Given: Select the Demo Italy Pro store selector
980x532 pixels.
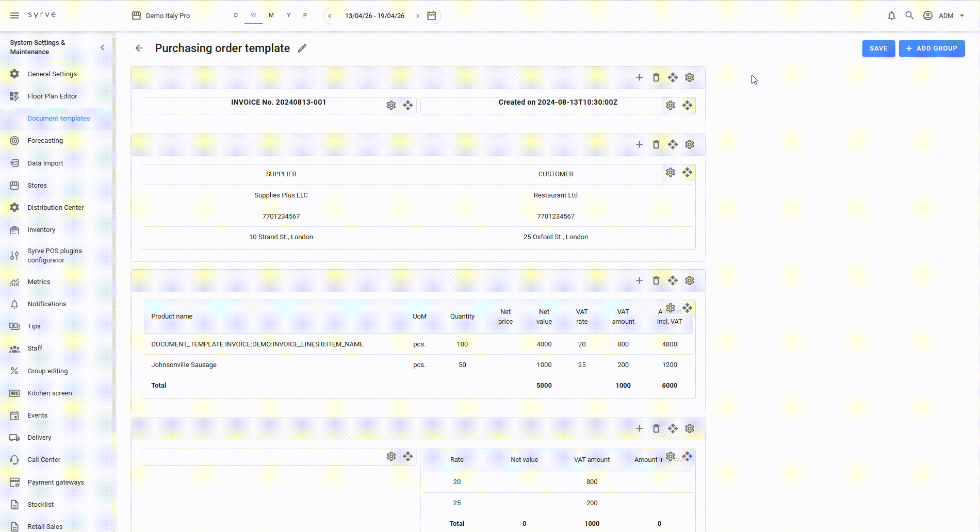Looking at the screenshot, I should (x=161, y=15).
